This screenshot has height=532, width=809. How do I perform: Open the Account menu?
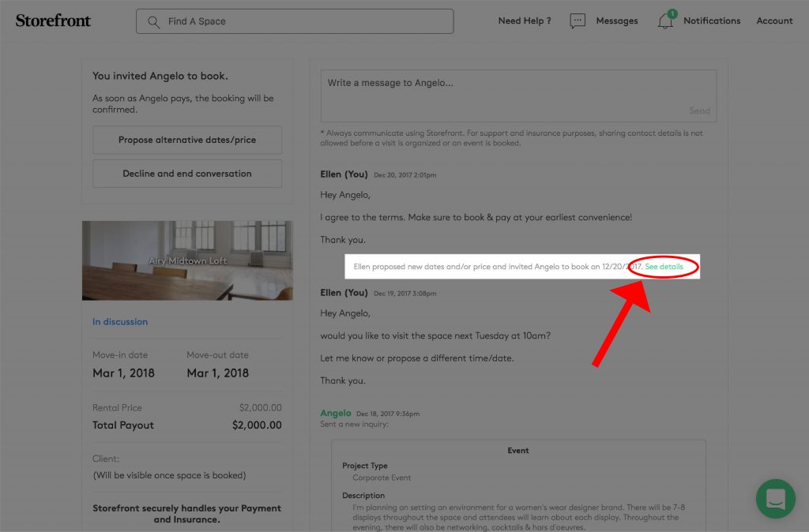click(x=774, y=21)
